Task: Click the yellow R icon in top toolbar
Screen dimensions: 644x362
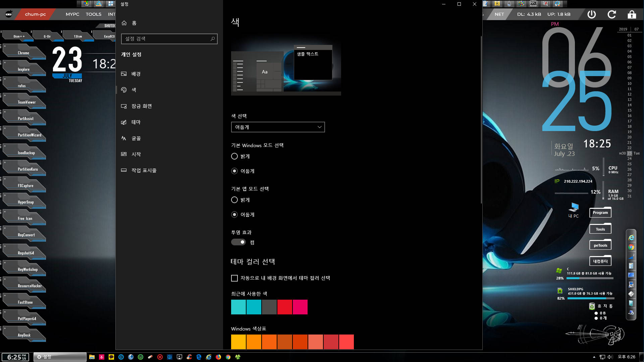Action: coord(497,4)
